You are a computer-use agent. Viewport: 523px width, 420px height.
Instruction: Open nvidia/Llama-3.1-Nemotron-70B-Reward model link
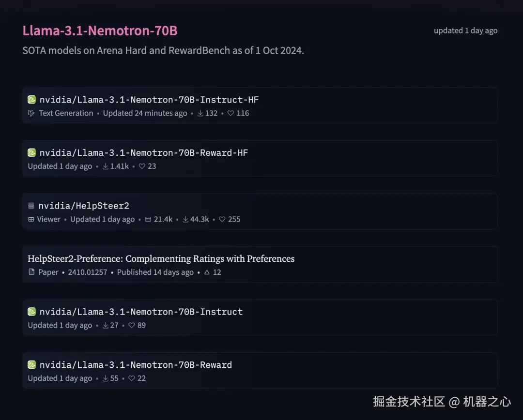136,365
